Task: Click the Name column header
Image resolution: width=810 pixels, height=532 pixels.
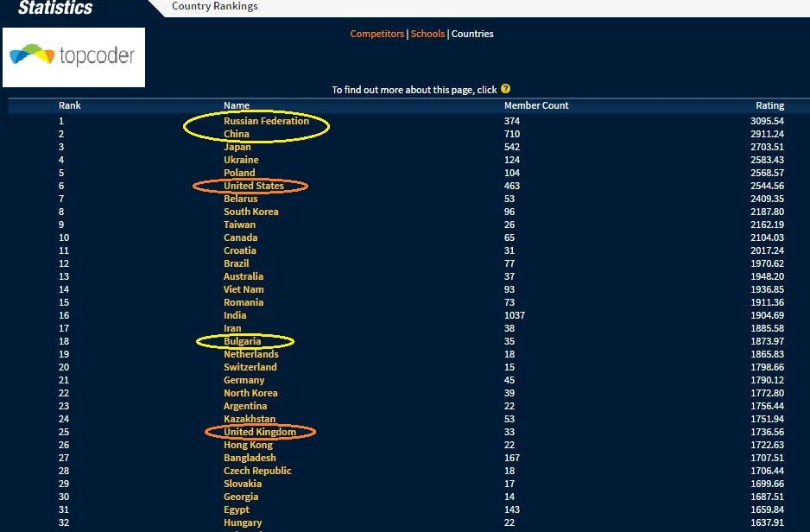Action: [237, 105]
